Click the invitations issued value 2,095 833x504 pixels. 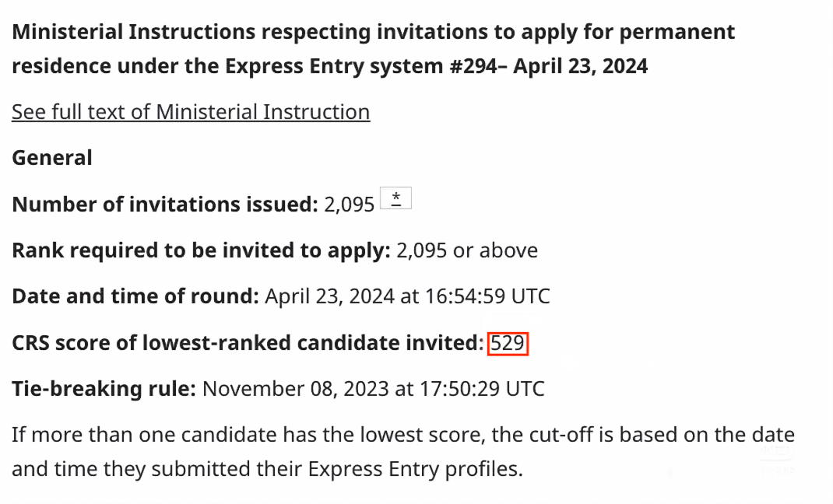pyautogui.click(x=350, y=205)
